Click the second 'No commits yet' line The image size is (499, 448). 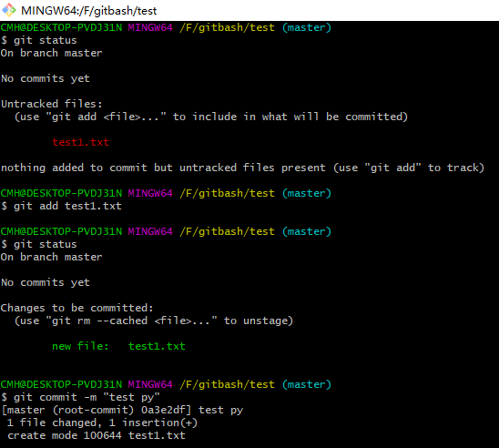tap(46, 282)
